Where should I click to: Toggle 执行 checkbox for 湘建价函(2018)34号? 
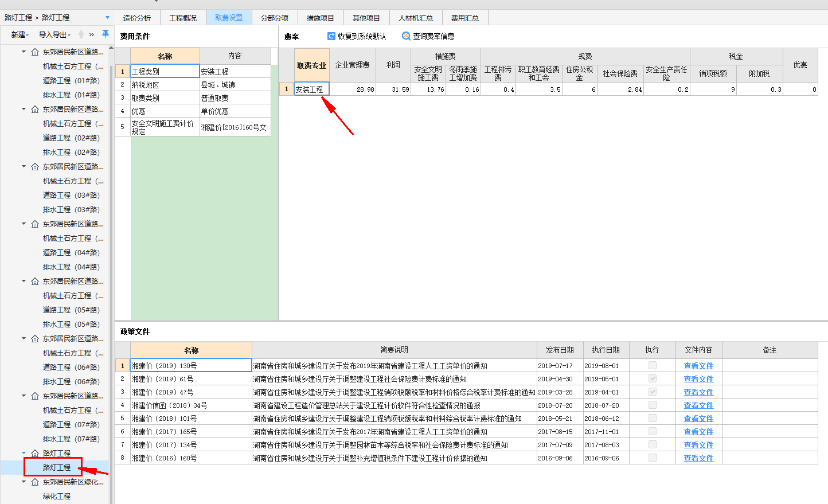pyautogui.click(x=653, y=405)
